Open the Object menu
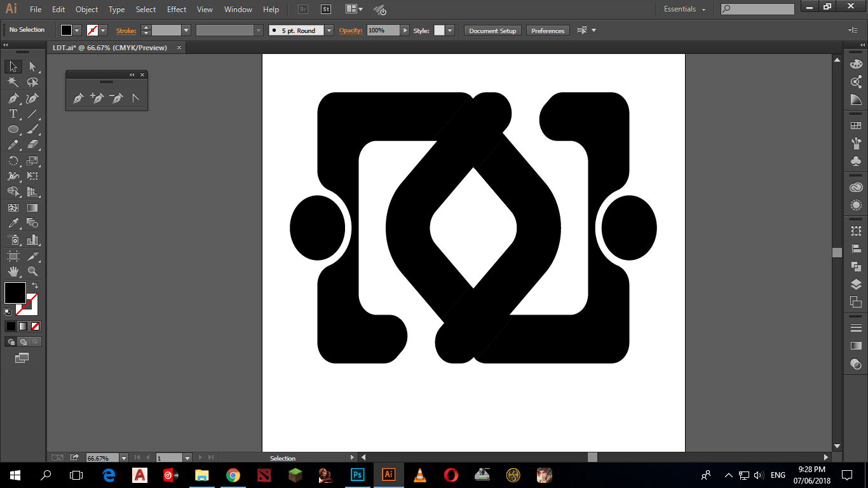 coord(87,10)
